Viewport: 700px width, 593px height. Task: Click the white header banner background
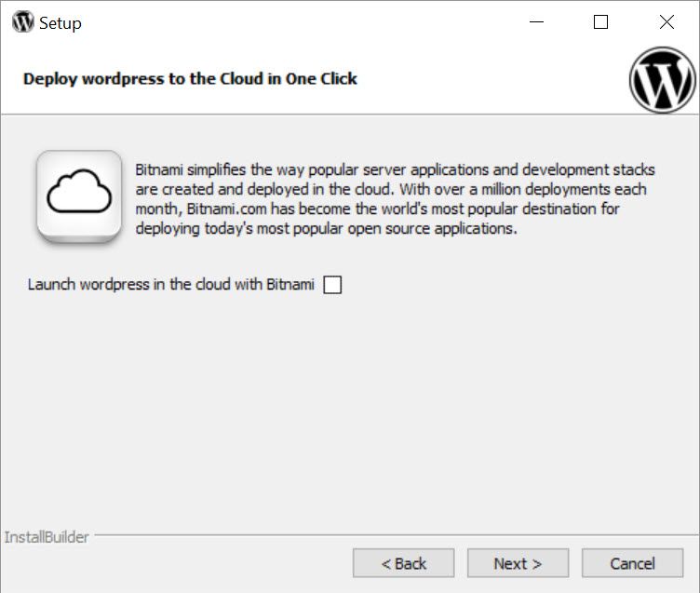point(491,78)
